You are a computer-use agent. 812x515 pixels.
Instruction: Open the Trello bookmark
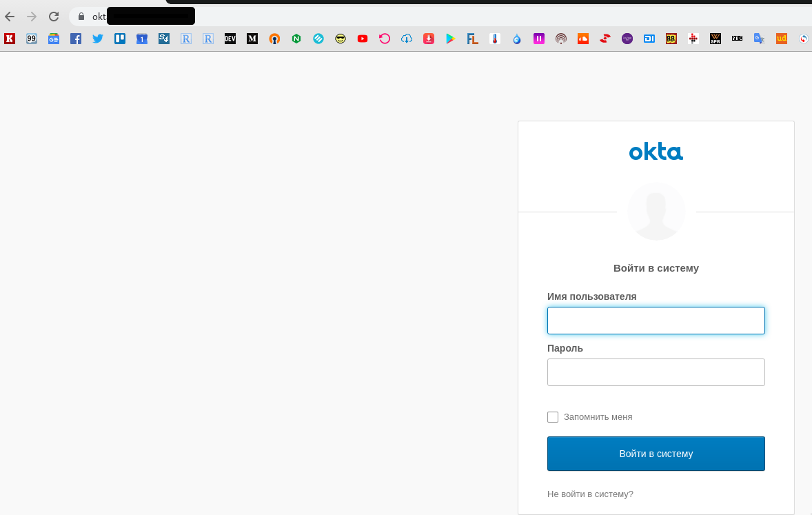pyautogui.click(x=120, y=39)
